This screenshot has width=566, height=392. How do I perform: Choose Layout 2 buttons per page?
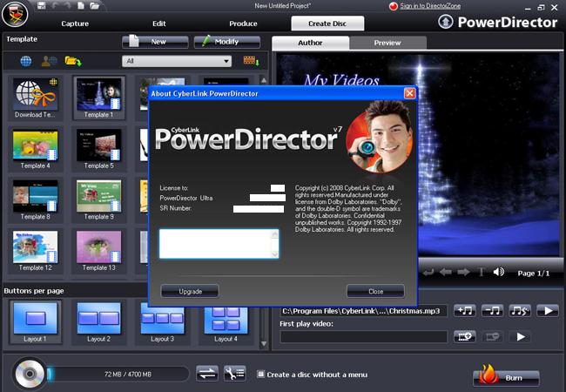(x=98, y=322)
